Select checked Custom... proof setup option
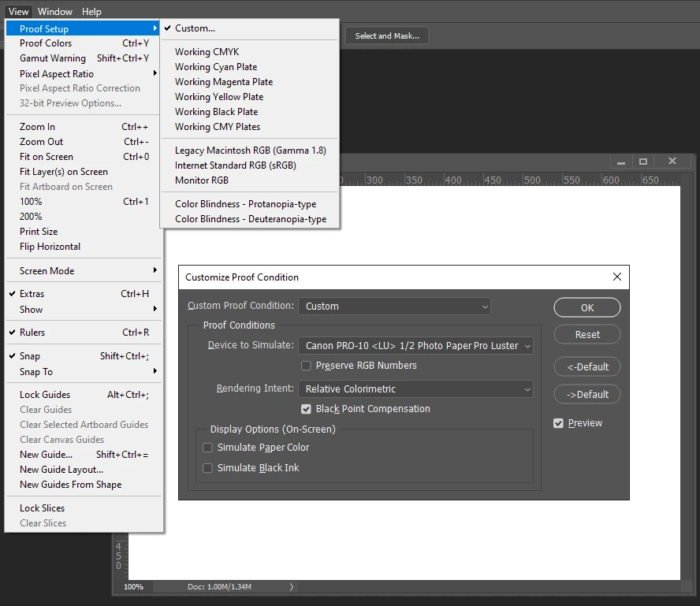The height and width of the screenshot is (606, 700). click(250, 28)
